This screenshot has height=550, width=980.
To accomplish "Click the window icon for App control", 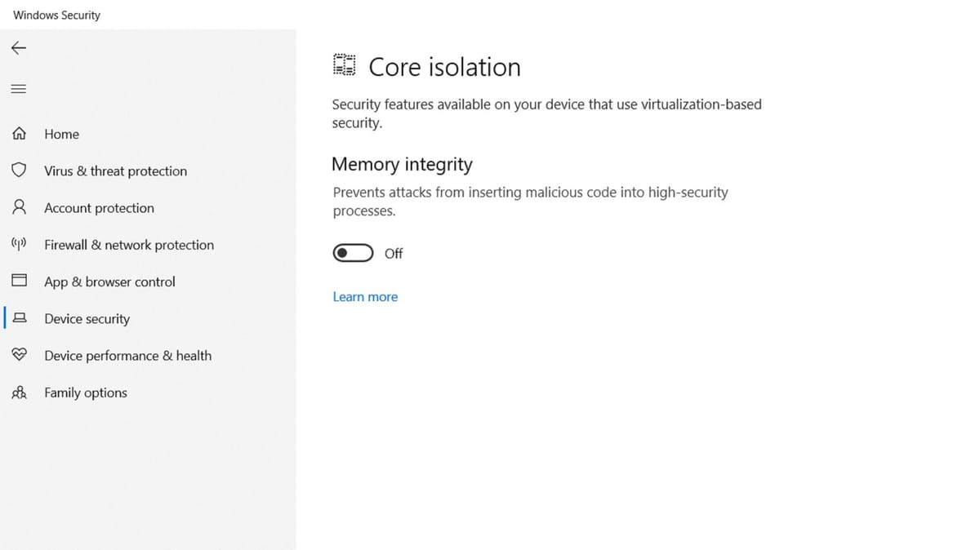I will (x=19, y=281).
